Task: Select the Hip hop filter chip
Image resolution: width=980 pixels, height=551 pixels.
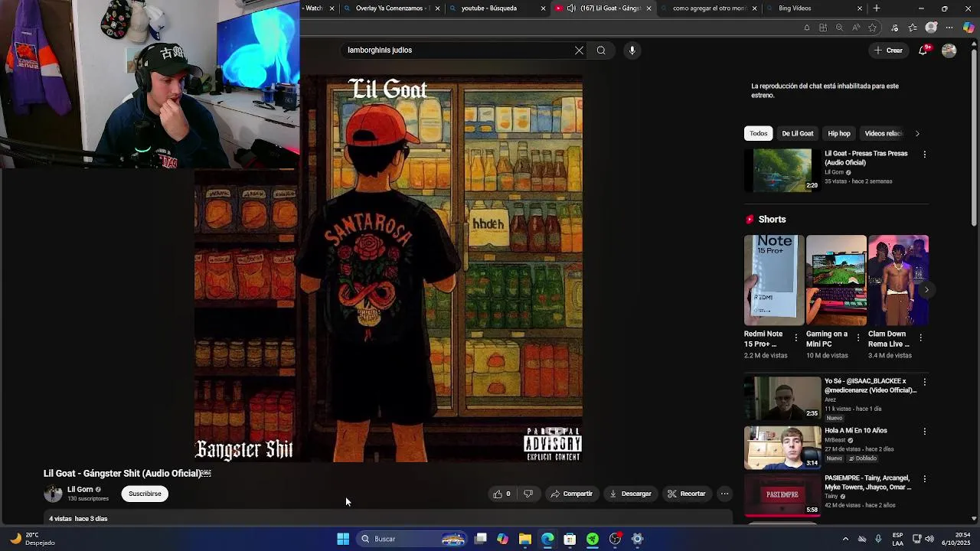Action: (x=839, y=133)
